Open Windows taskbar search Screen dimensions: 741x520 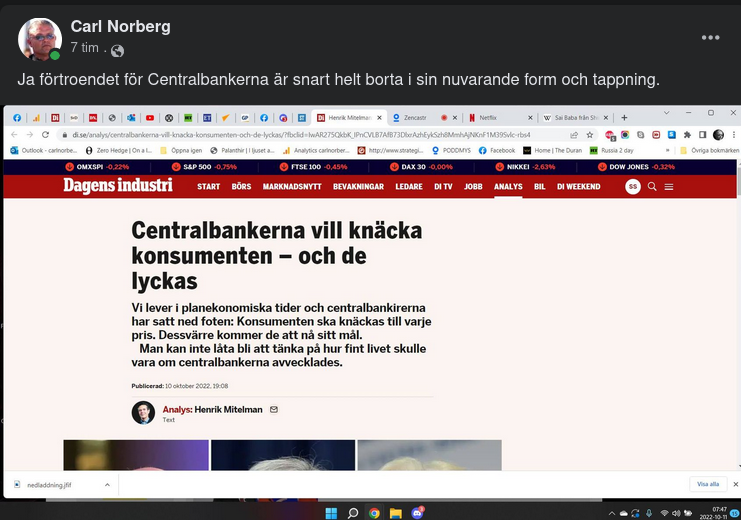click(353, 513)
